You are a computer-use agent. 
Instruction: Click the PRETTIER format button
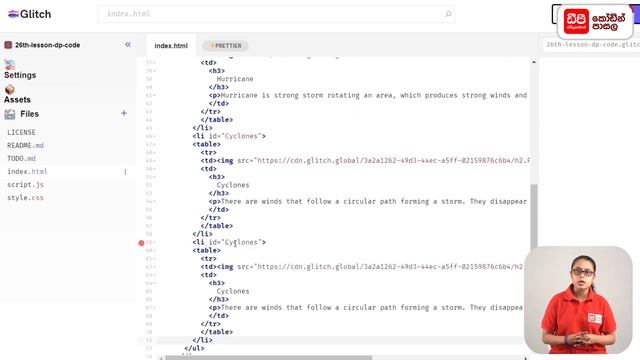[225, 46]
